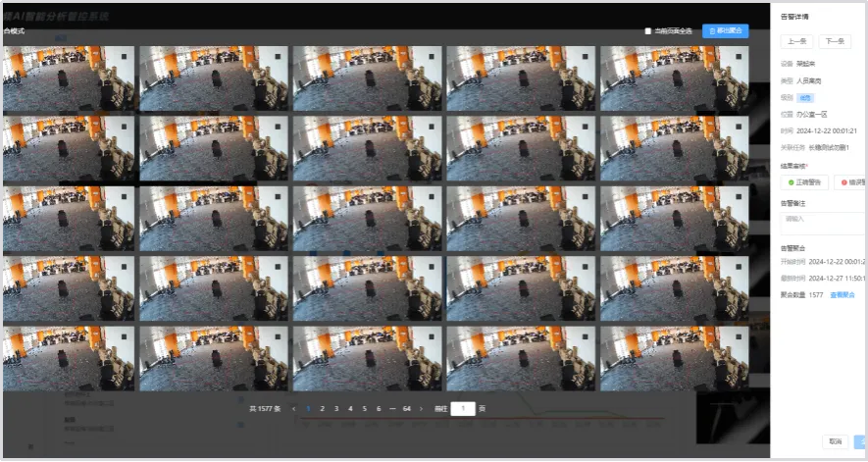Click the previous page arrow in pagination

click(293, 408)
